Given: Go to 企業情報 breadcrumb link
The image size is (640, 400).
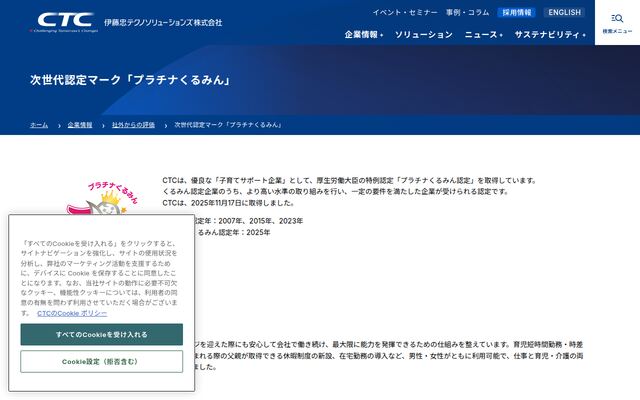Looking at the screenshot, I should point(80,125).
